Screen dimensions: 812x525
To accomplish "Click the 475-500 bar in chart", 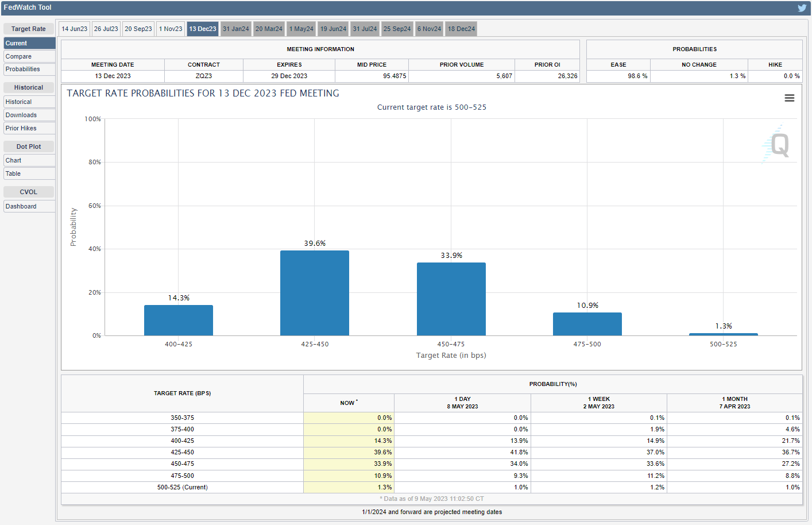I will click(587, 324).
